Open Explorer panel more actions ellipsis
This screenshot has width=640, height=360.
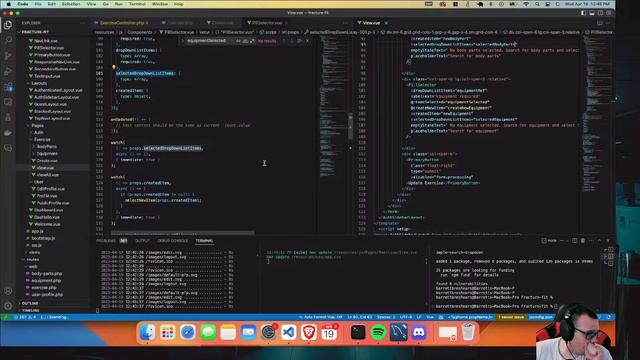(x=82, y=23)
